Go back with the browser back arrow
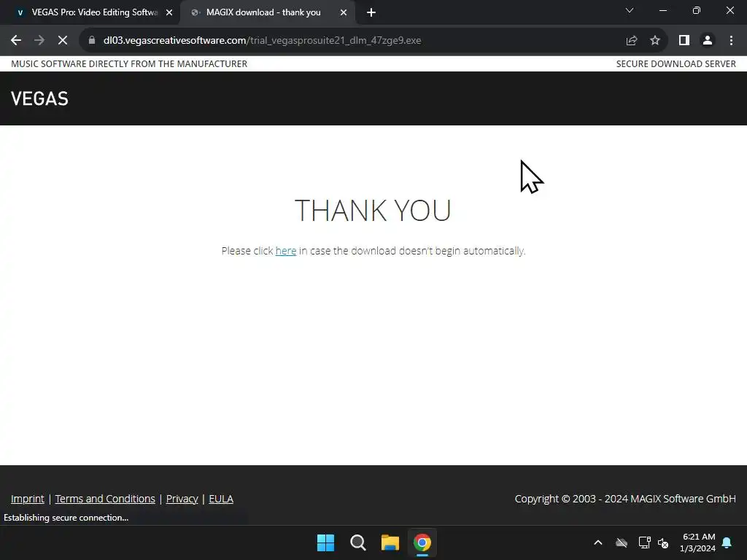 click(16, 41)
